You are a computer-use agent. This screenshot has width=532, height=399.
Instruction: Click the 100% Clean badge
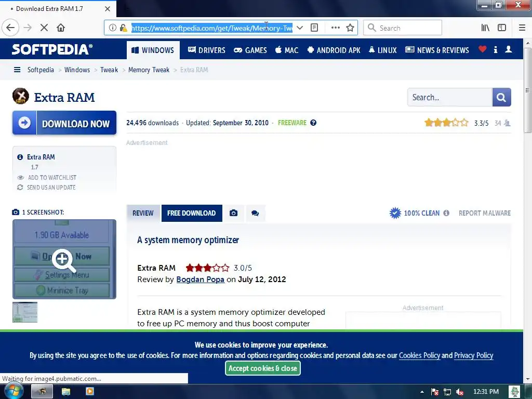(414, 213)
